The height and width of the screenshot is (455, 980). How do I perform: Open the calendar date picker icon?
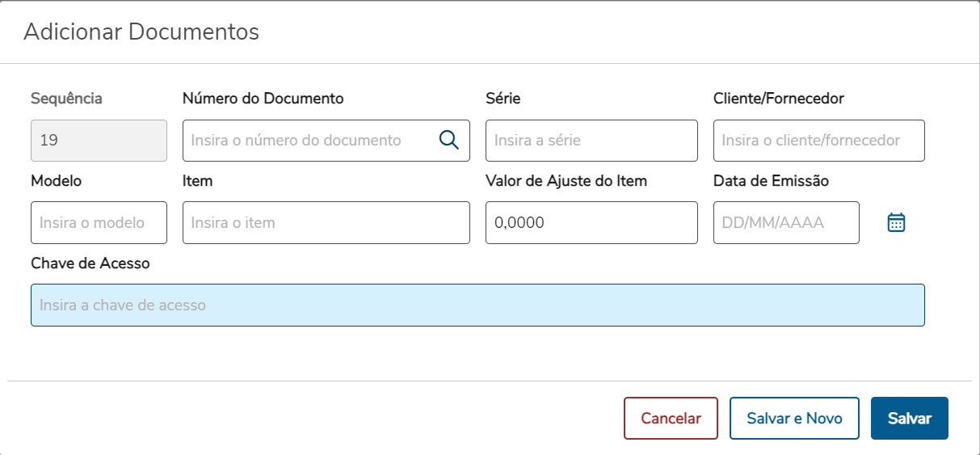(896, 222)
